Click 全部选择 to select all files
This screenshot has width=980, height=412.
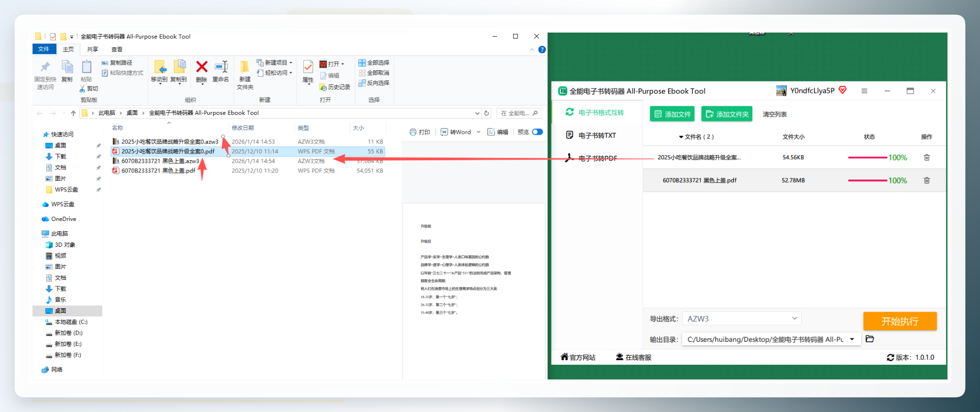374,63
